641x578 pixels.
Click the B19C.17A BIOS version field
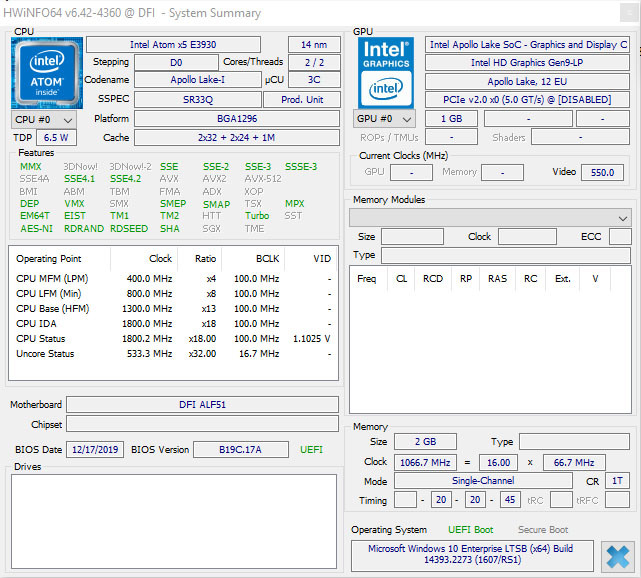240,450
